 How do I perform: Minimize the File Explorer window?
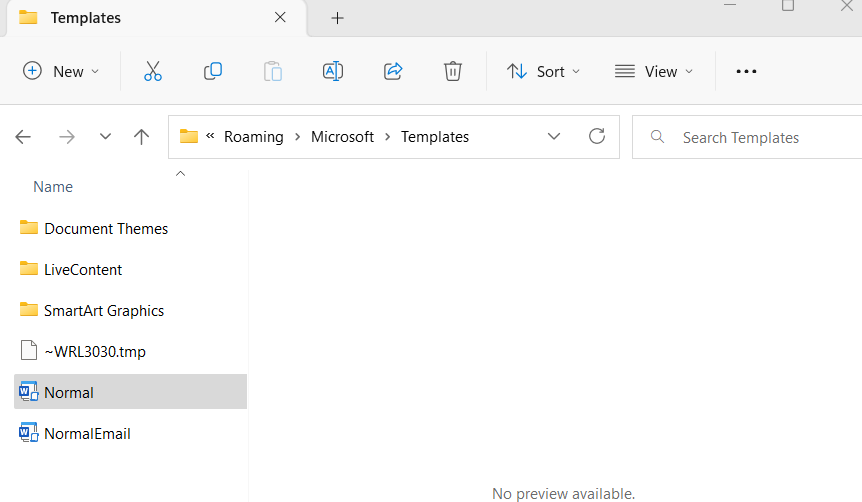730,5
